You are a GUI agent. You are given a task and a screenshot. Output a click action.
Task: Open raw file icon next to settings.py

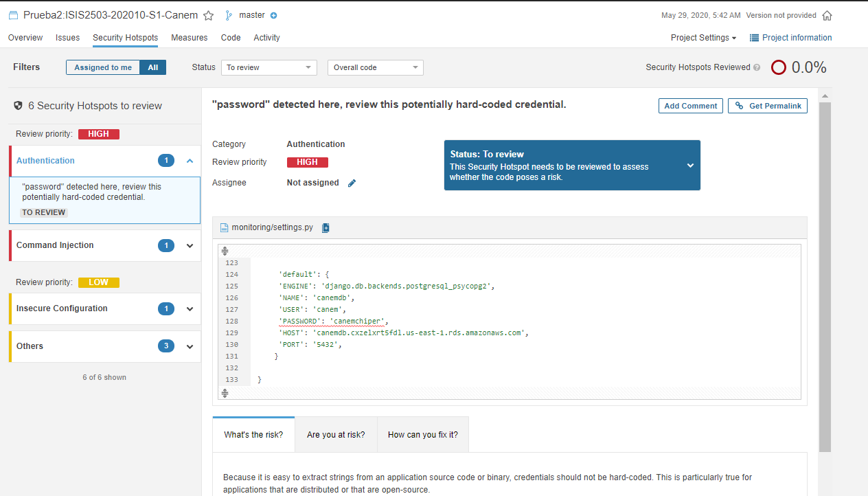325,227
